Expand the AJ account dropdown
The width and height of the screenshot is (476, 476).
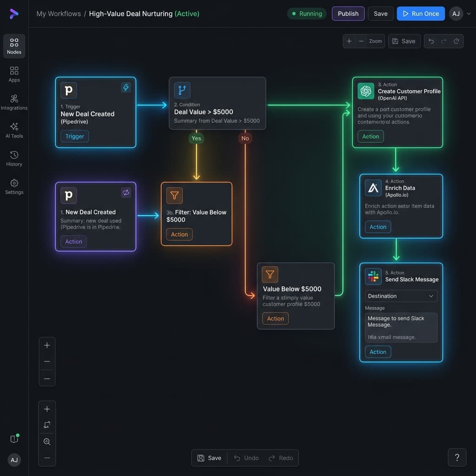460,13
